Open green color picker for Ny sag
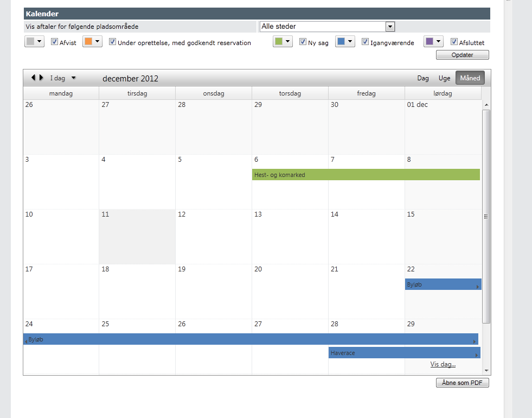The height and width of the screenshot is (418, 532). [x=283, y=41]
